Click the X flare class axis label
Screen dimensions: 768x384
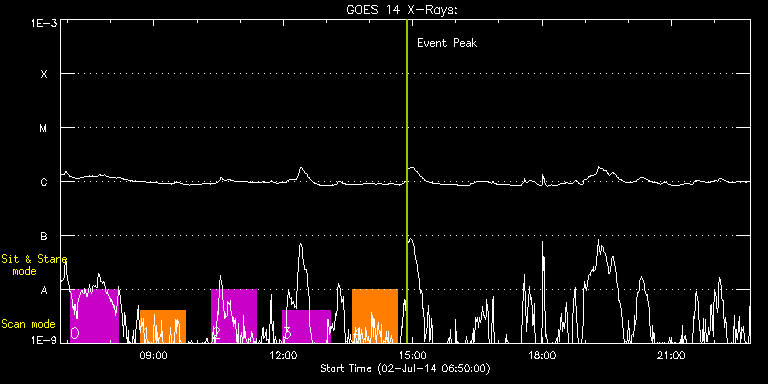point(44,74)
